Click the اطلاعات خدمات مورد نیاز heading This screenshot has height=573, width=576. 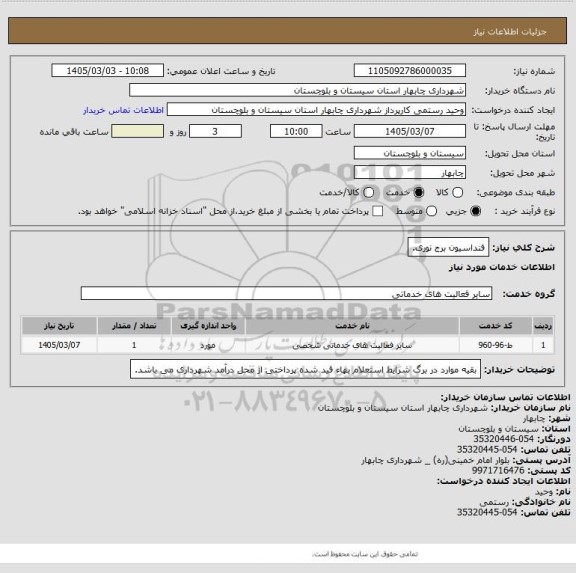pos(502,267)
